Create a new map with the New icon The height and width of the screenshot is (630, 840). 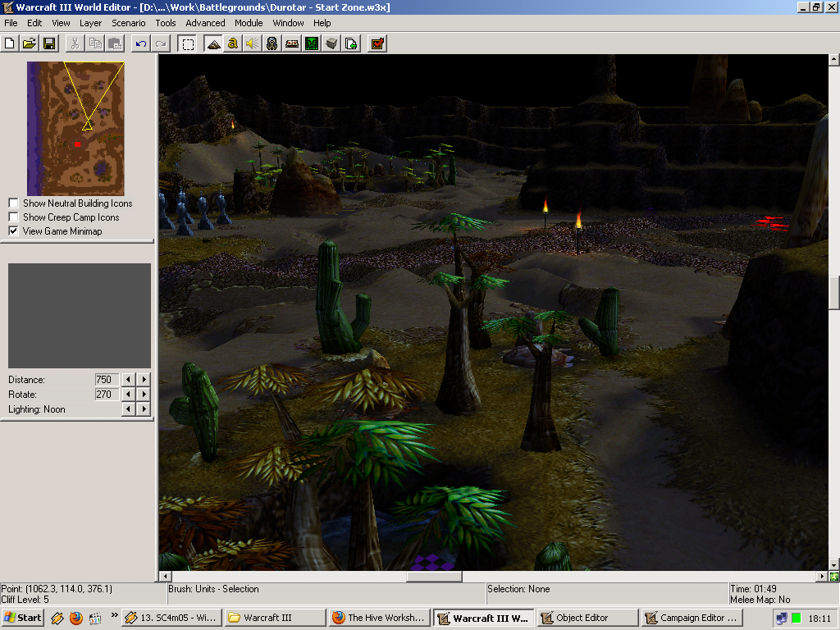pyautogui.click(x=10, y=43)
